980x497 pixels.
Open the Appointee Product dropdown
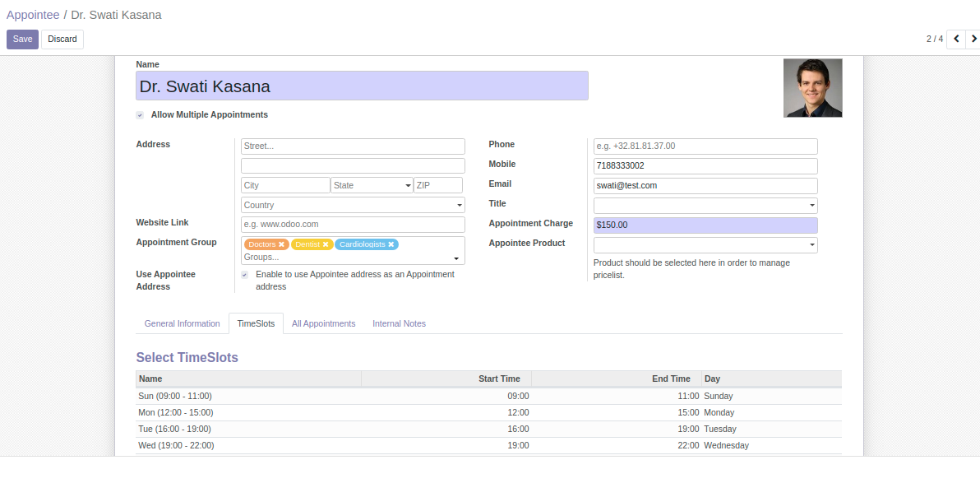point(705,245)
